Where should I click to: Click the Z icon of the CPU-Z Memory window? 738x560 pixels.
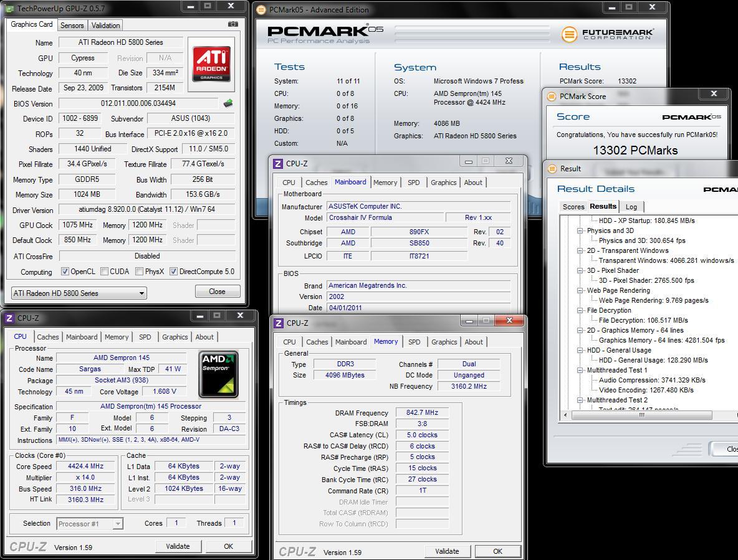tap(279, 323)
